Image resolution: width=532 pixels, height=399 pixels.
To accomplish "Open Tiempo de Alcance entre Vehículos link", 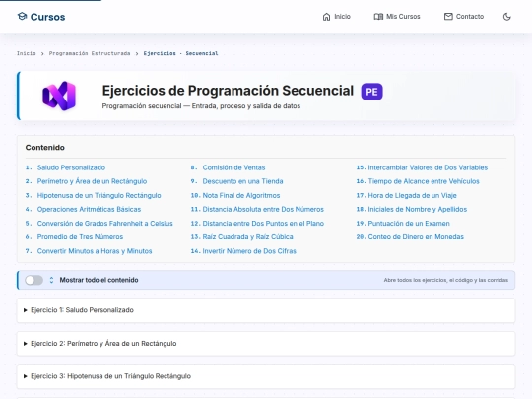I will pyautogui.click(x=424, y=181).
